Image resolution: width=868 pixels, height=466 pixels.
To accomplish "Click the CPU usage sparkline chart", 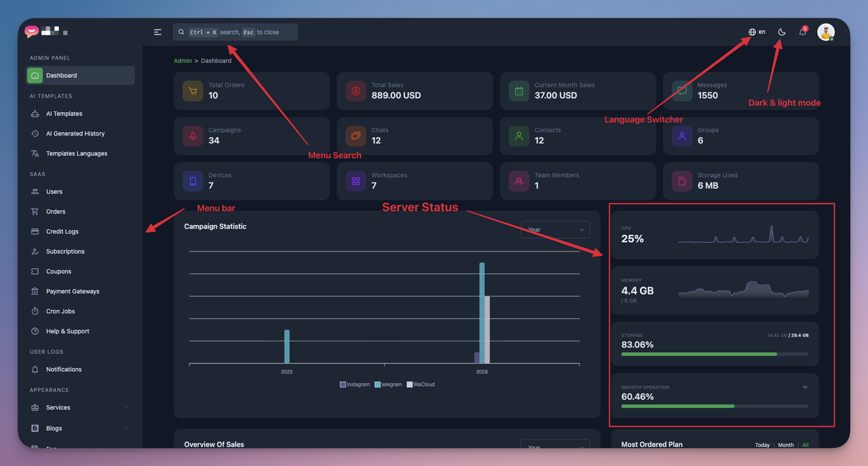I will (743, 235).
